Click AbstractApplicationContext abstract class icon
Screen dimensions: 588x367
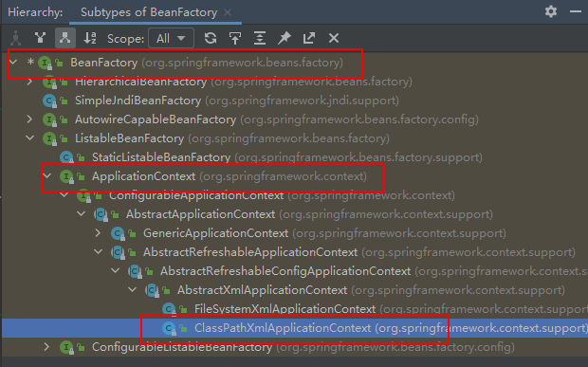(101, 214)
